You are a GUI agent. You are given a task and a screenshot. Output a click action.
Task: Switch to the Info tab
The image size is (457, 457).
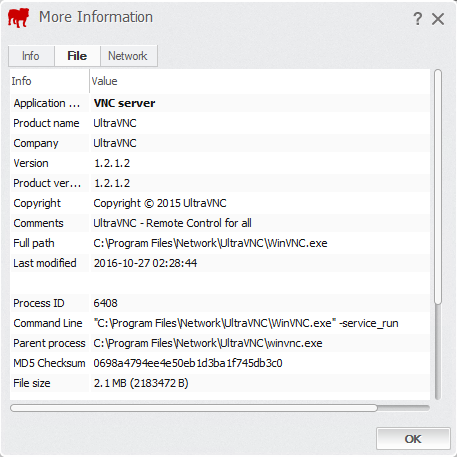pos(31,56)
